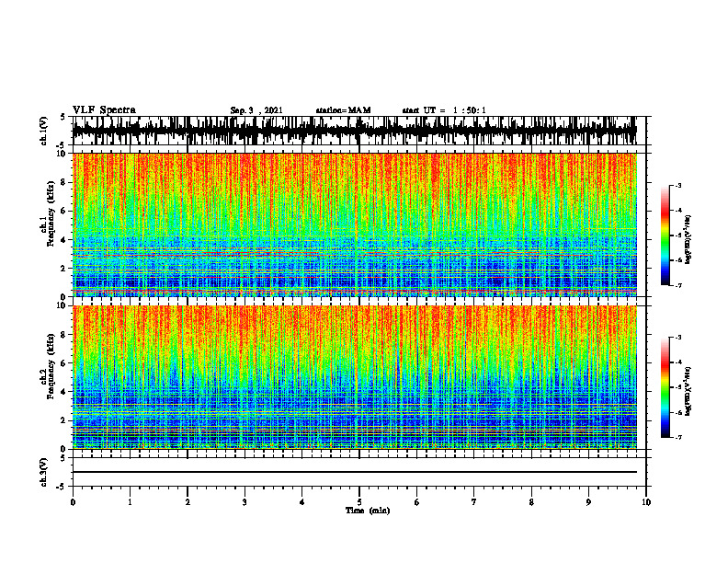Click the 6 kHz tick on ch.2 axis

pyautogui.click(x=64, y=363)
